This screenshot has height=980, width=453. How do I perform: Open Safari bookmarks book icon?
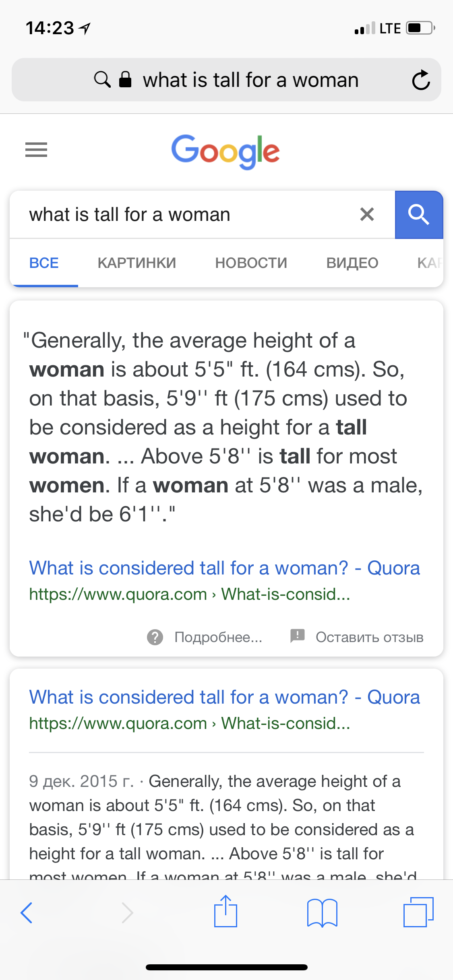(x=322, y=912)
